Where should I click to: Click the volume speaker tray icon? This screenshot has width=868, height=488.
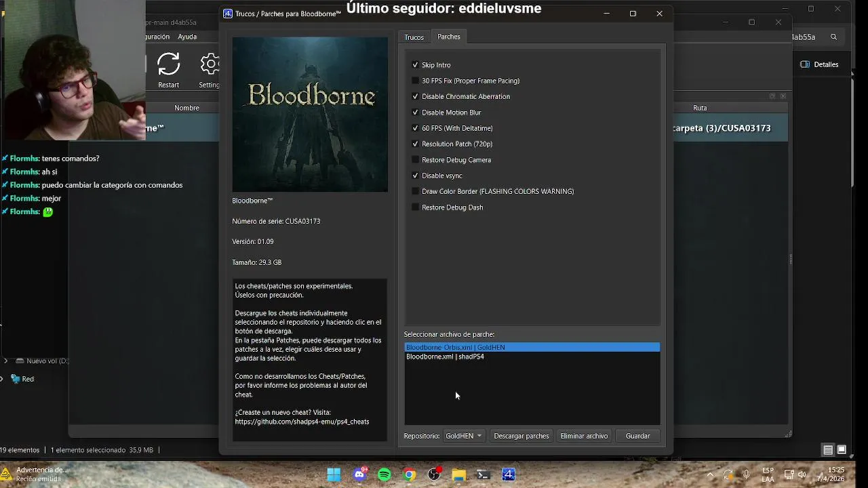pyautogui.click(x=802, y=474)
